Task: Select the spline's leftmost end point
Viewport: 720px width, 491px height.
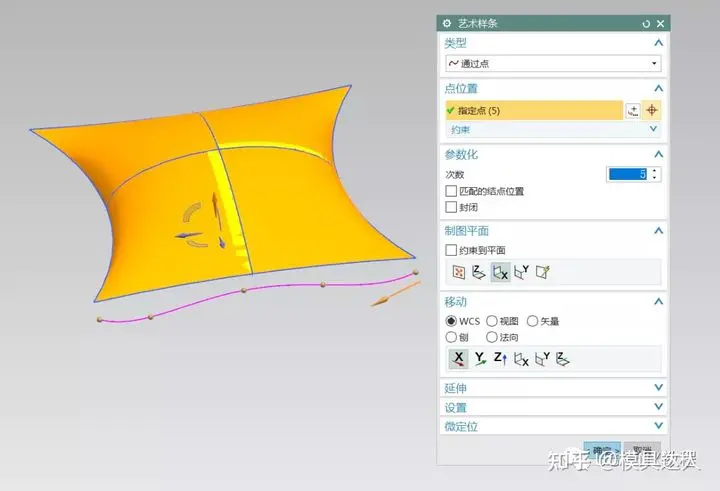Action: pyautogui.click(x=99, y=319)
